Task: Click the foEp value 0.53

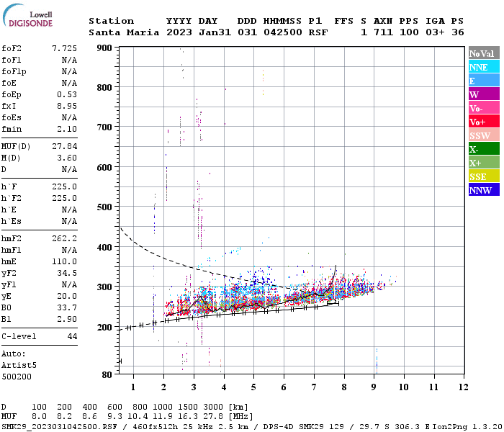Action: click(x=67, y=94)
